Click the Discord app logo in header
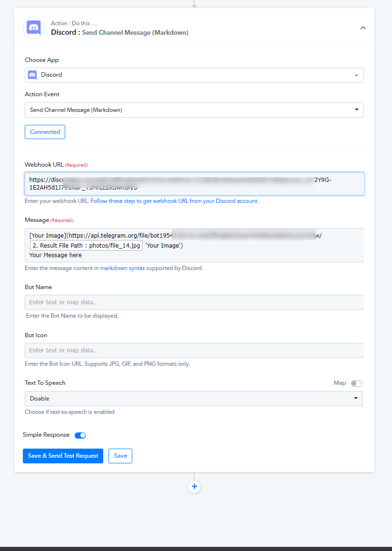Image resolution: width=392 pixels, height=551 pixels. 34,28
